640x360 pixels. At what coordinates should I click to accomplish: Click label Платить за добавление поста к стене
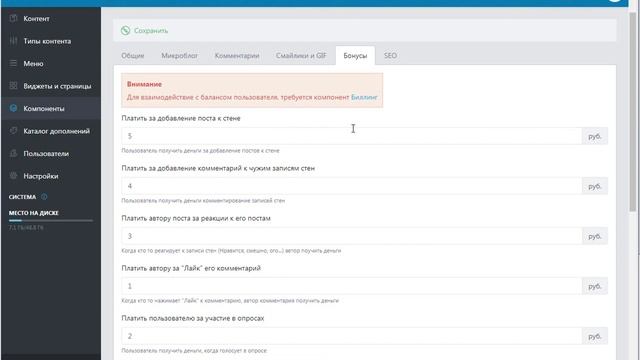point(181,118)
